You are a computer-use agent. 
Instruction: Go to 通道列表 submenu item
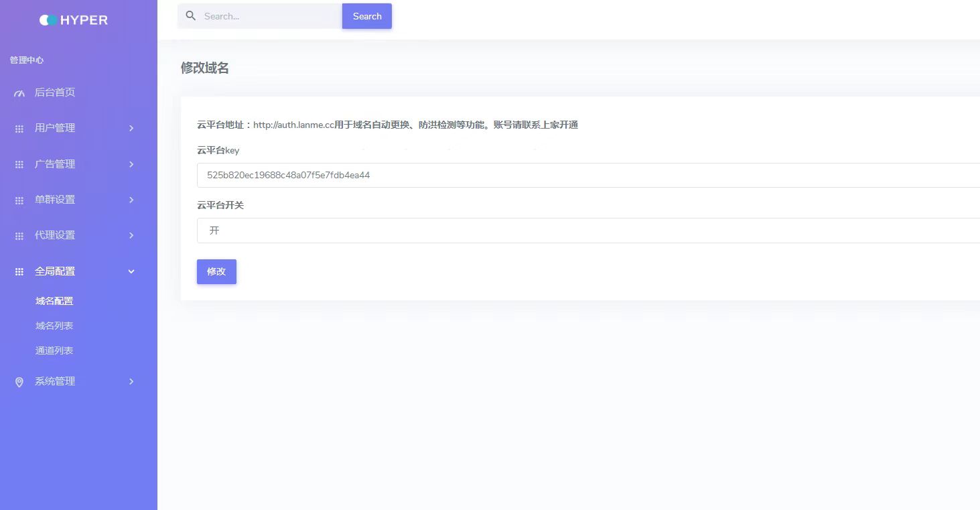click(x=54, y=350)
